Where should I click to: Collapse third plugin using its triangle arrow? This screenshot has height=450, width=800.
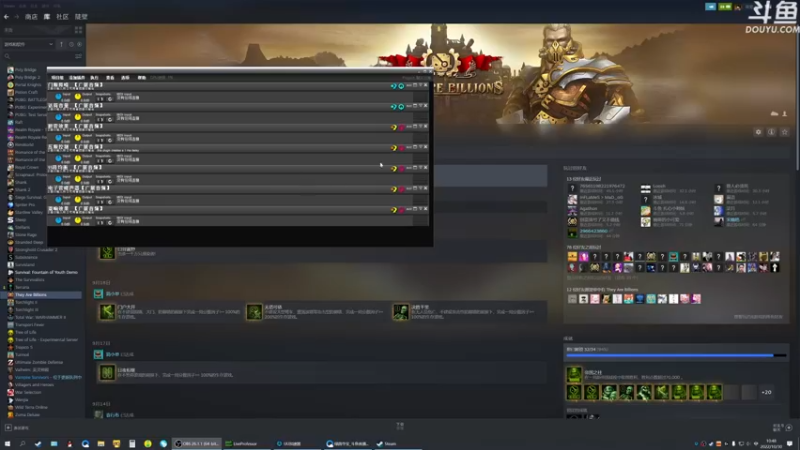pos(420,127)
